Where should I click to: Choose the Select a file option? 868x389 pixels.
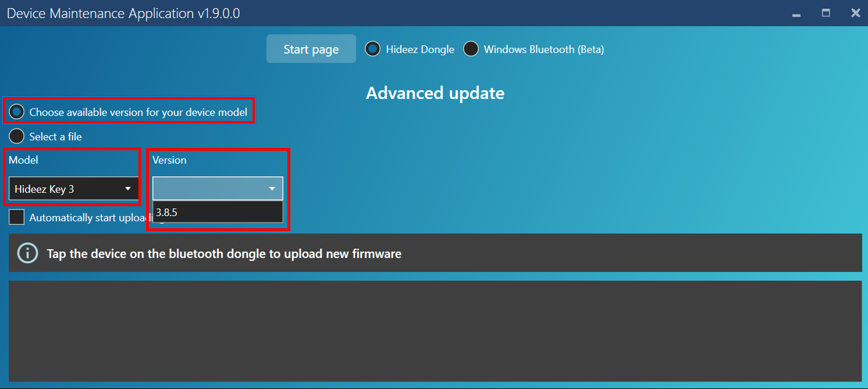tap(17, 136)
